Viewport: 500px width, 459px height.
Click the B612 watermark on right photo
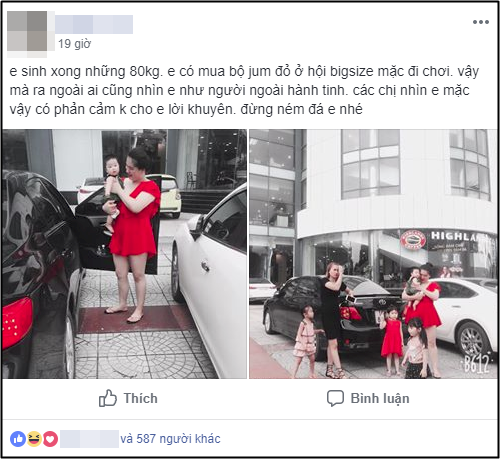[x=477, y=363]
